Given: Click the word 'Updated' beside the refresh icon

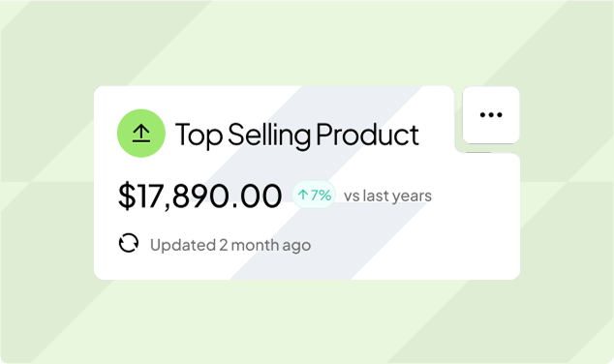Looking at the screenshot, I should click(183, 245).
